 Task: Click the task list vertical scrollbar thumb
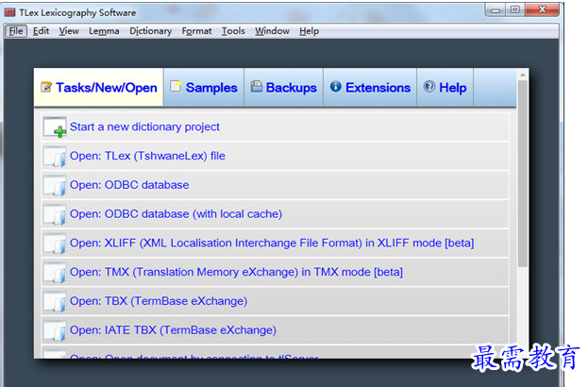click(x=522, y=174)
